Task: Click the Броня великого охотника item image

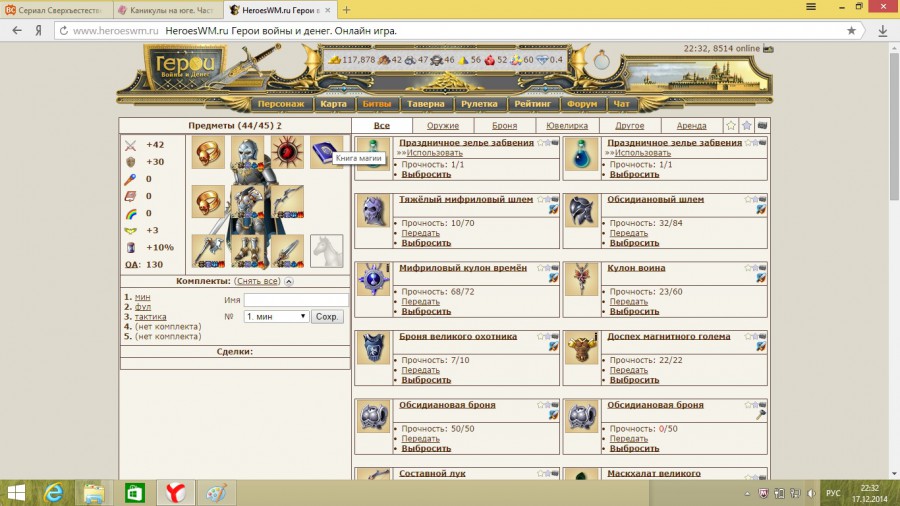Action: click(x=373, y=348)
